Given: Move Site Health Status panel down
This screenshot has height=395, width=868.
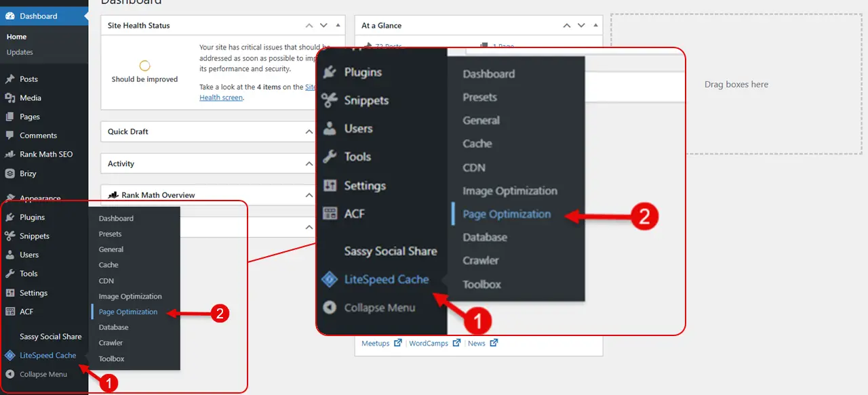Looking at the screenshot, I should [x=323, y=26].
